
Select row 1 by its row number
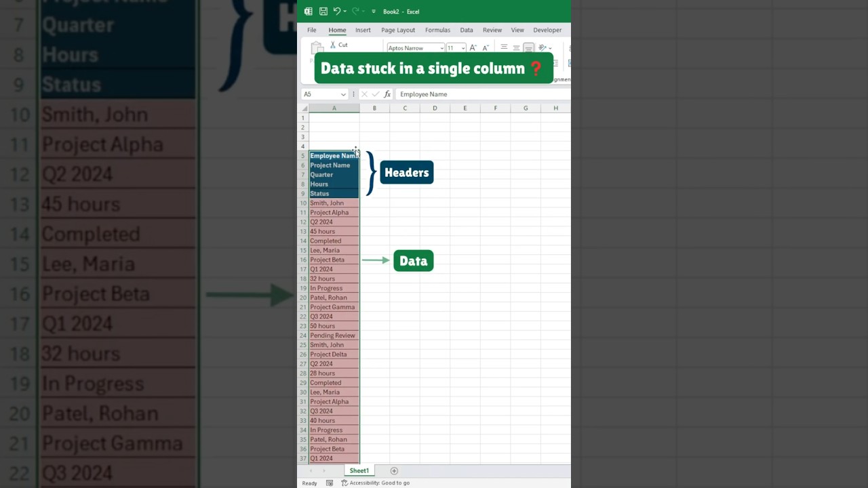tap(304, 118)
